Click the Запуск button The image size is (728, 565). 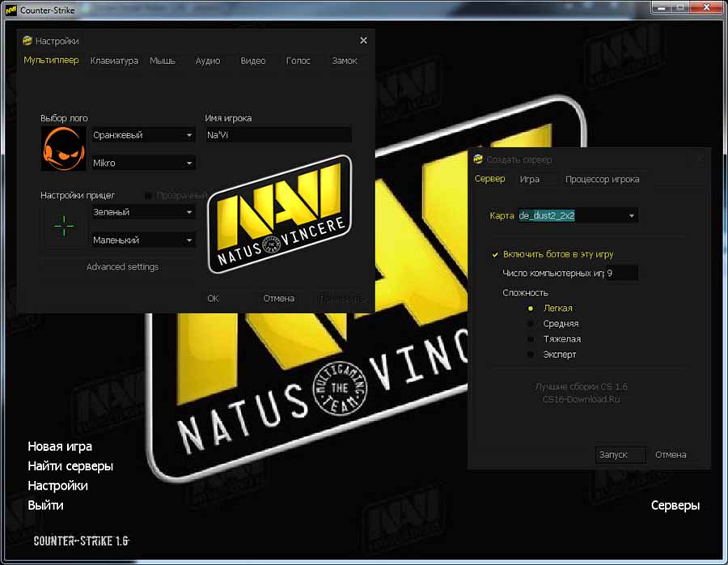pos(620,455)
